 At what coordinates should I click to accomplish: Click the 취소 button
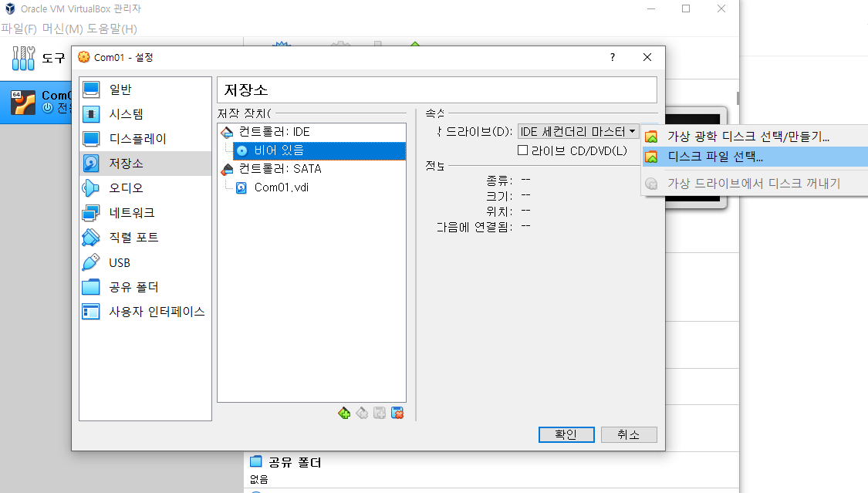coord(629,435)
